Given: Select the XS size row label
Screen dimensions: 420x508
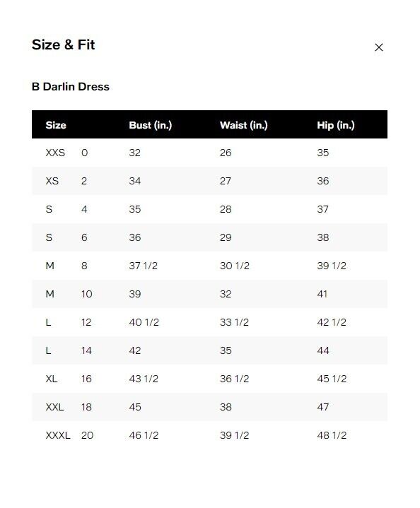Looking at the screenshot, I should [52, 181].
